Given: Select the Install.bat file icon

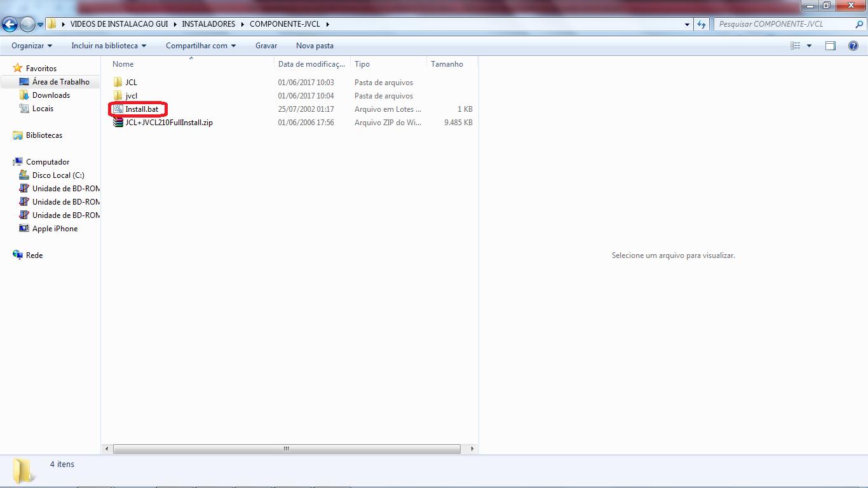Looking at the screenshot, I should point(118,109).
